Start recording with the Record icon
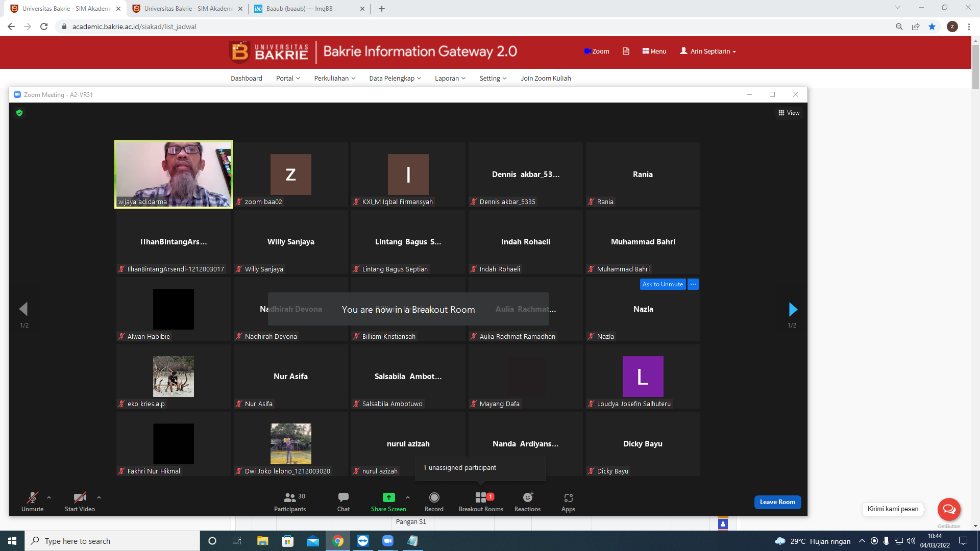980x551 pixels. pos(434,497)
